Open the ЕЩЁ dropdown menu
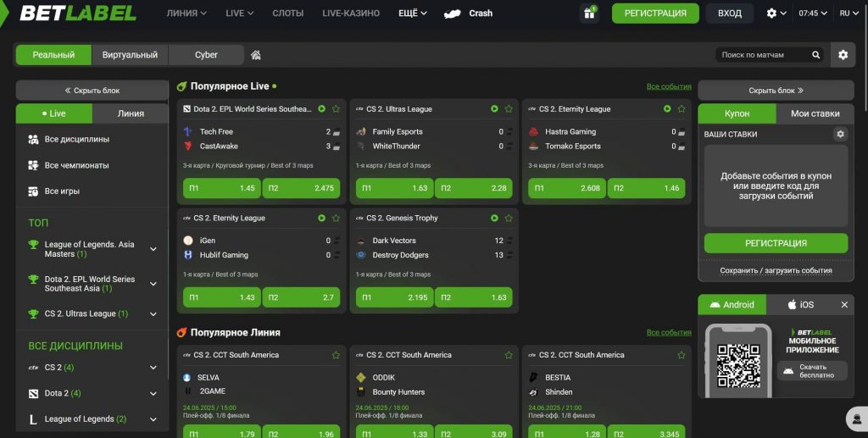 413,14
